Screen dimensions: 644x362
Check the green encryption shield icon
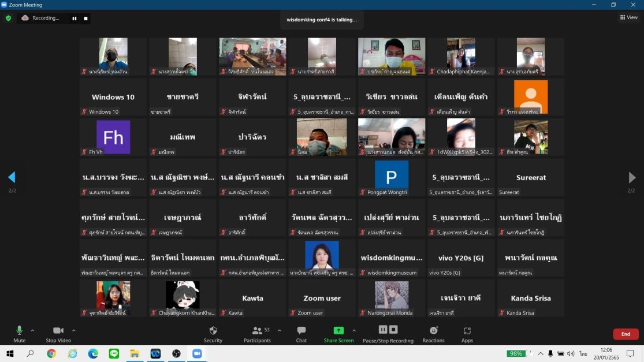[8, 18]
